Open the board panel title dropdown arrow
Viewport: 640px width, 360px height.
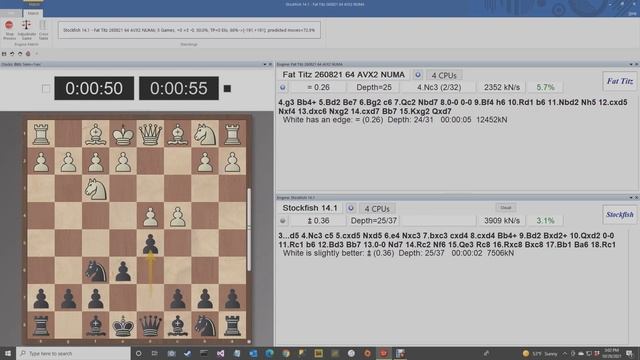point(264,64)
